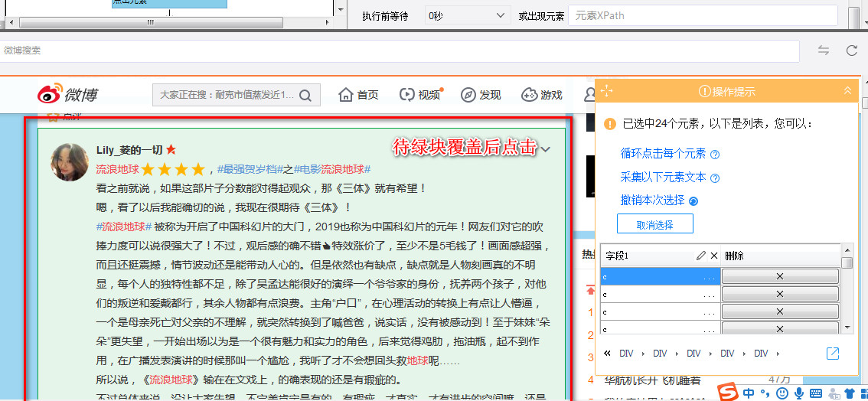
Task: Click the move handle of 操作提示 panel
Action: point(606,91)
